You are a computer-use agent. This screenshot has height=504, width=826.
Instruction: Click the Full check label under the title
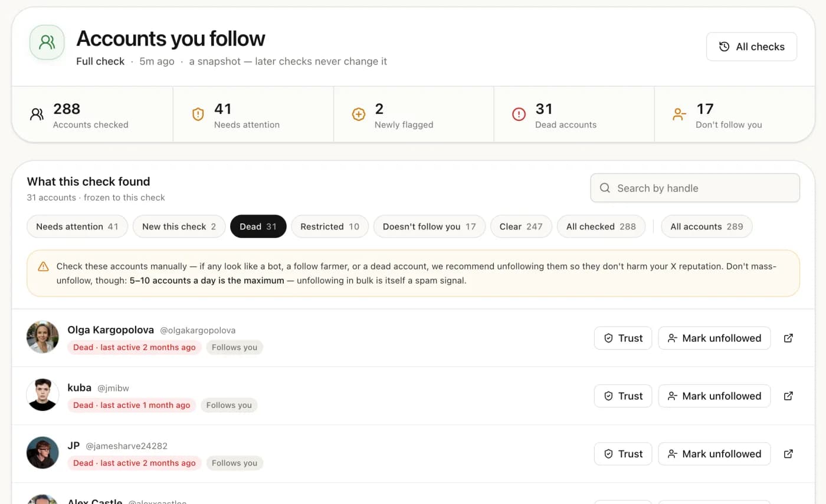pyautogui.click(x=100, y=61)
